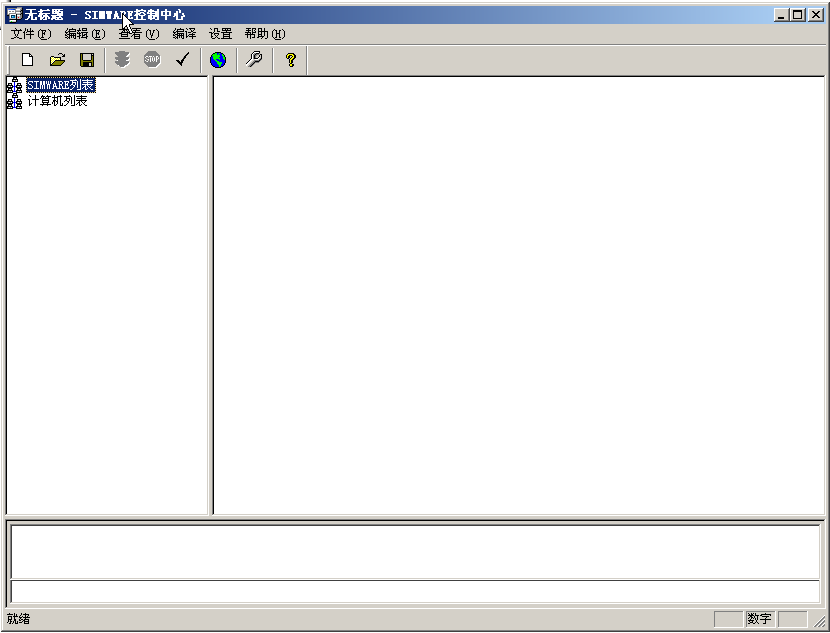Click inside the empty output log panel
Image resolution: width=830 pixels, height=633 pixels.
point(414,551)
